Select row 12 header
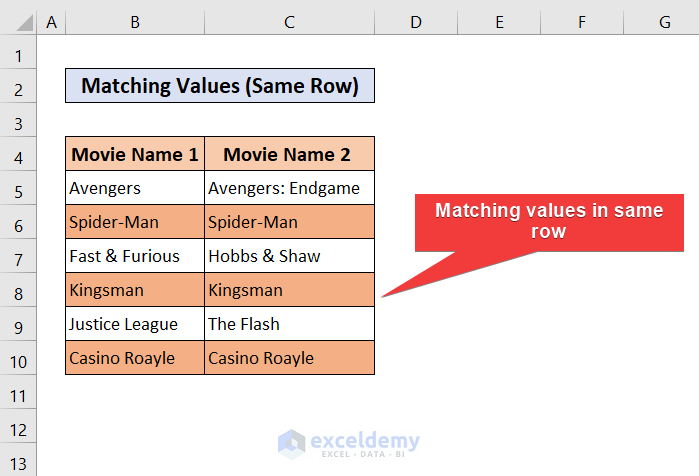The width and height of the screenshot is (699, 476). (x=18, y=429)
